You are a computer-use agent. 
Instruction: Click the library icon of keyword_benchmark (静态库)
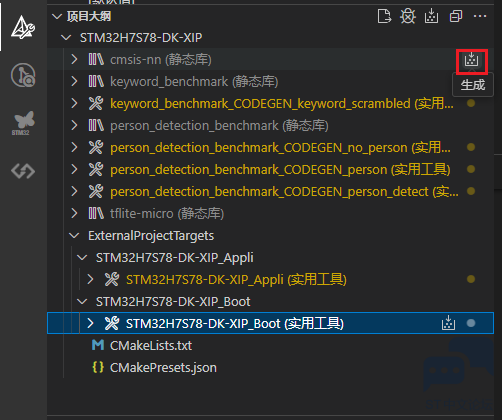click(x=96, y=81)
